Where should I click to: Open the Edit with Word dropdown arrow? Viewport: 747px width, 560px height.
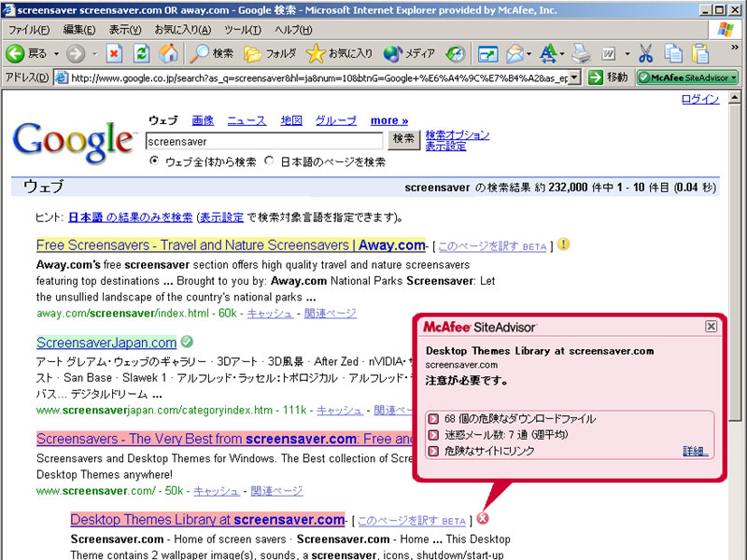(x=627, y=54)
